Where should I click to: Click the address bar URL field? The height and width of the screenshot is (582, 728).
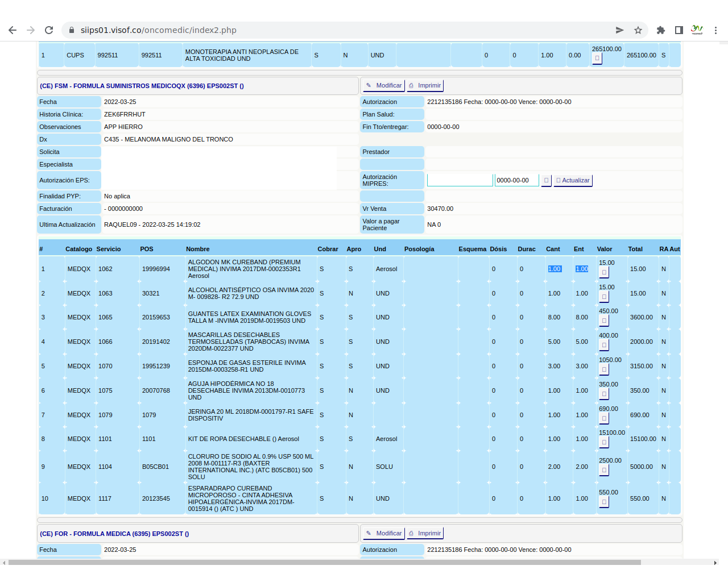pos(341,30)
